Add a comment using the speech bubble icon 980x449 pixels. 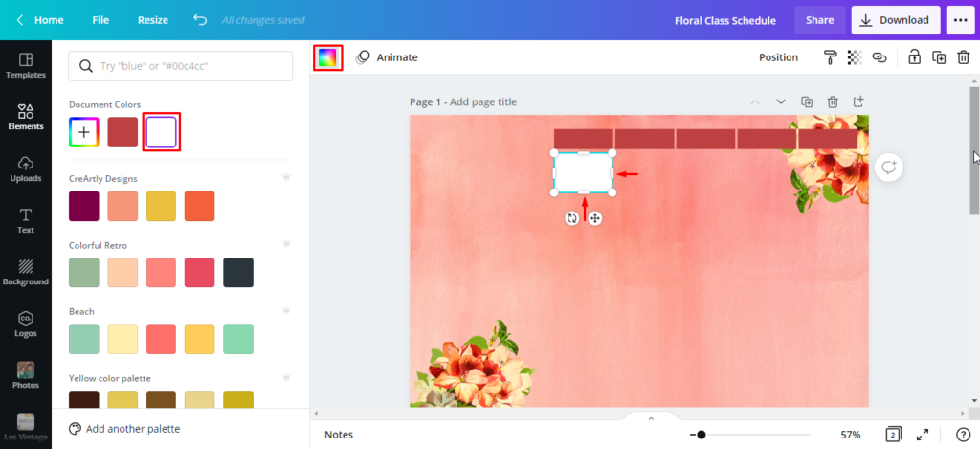tap(888, 168)
